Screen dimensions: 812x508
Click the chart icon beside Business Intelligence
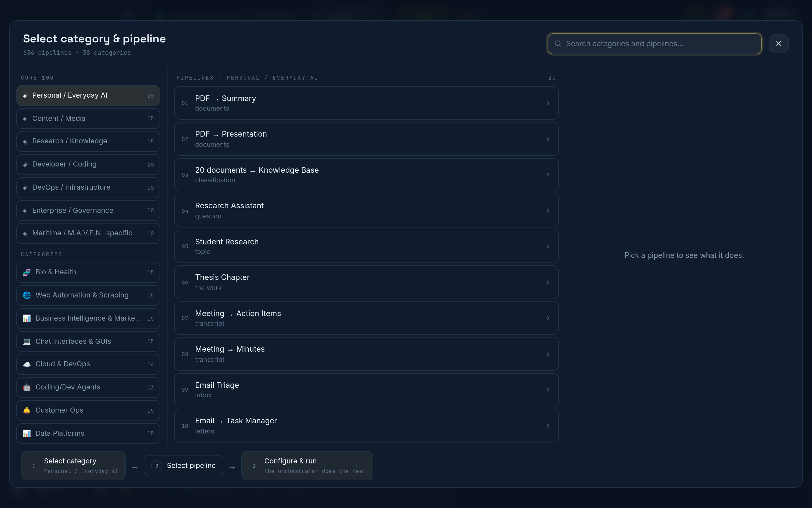pos(27,318)
